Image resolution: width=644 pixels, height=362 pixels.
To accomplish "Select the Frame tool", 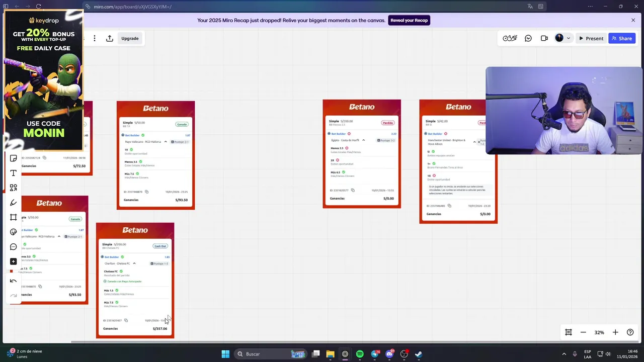I will pyautogui.click(x=14, y=217).
